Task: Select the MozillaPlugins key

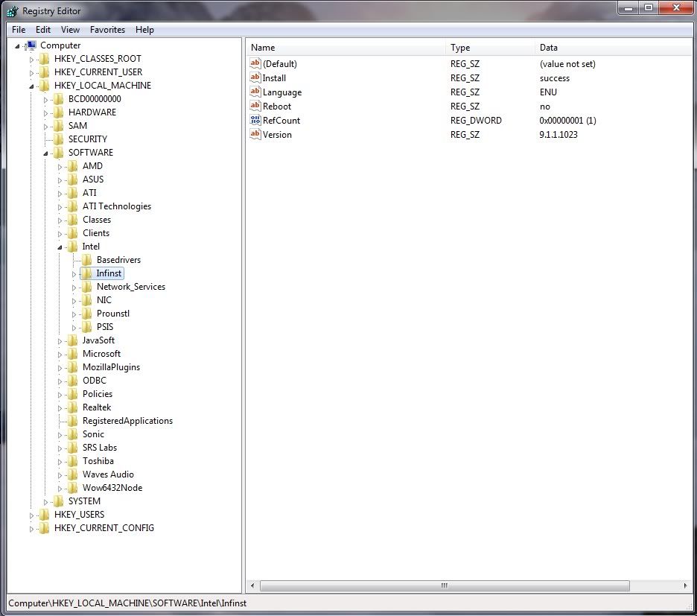Action: tap(111, 367)
